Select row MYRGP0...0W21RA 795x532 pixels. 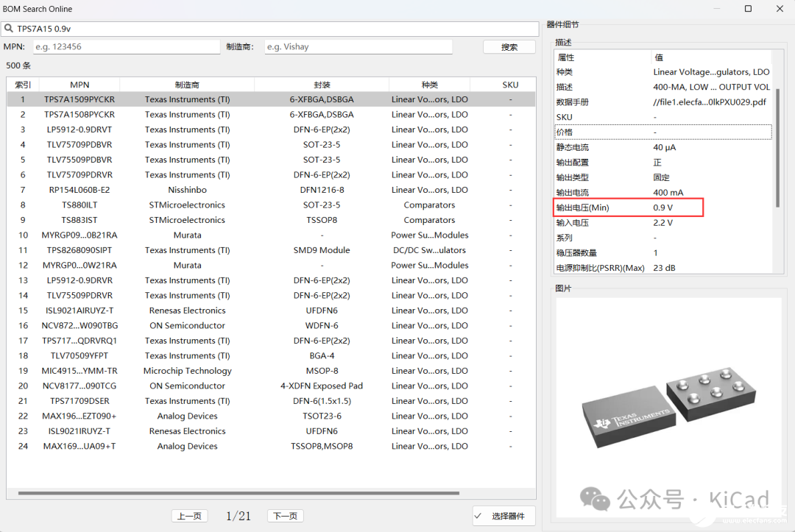[x=271, y=265]
